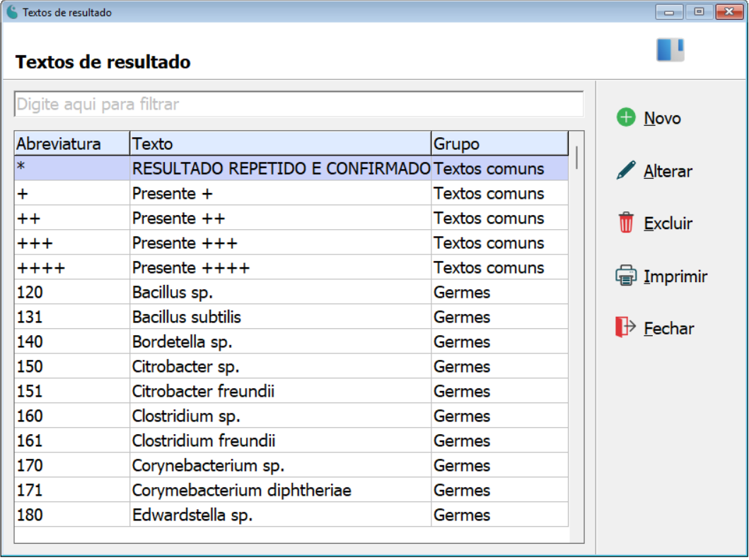Screen dimensions: 749x560
Task: Close the Textos de resultado window
Action: point(729,12)
